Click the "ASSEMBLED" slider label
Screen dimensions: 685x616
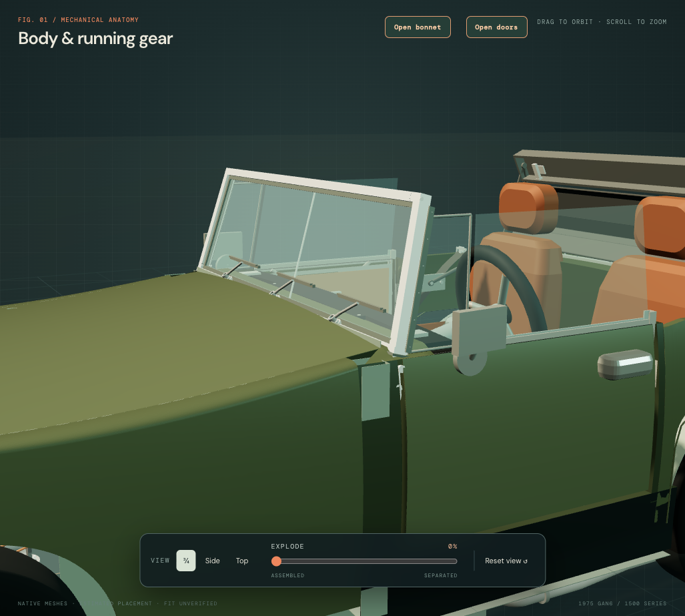coord(287,575)
